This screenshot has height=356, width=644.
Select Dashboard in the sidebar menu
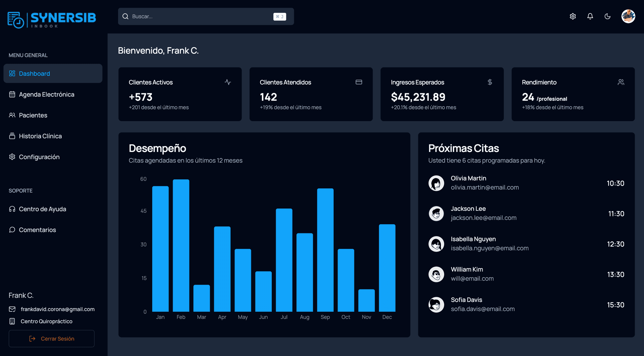click(x=53, y=73)
